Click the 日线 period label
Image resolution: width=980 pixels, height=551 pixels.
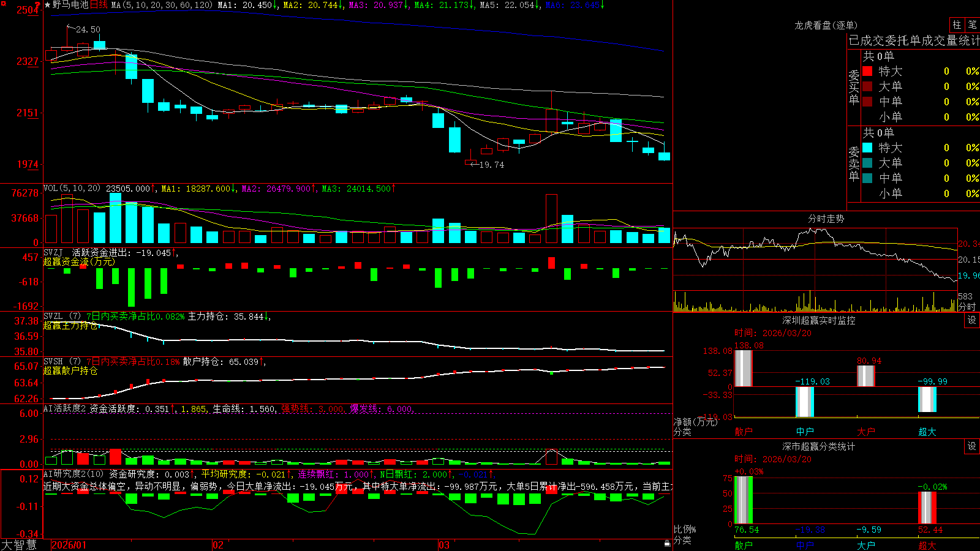tap(99, 5)
